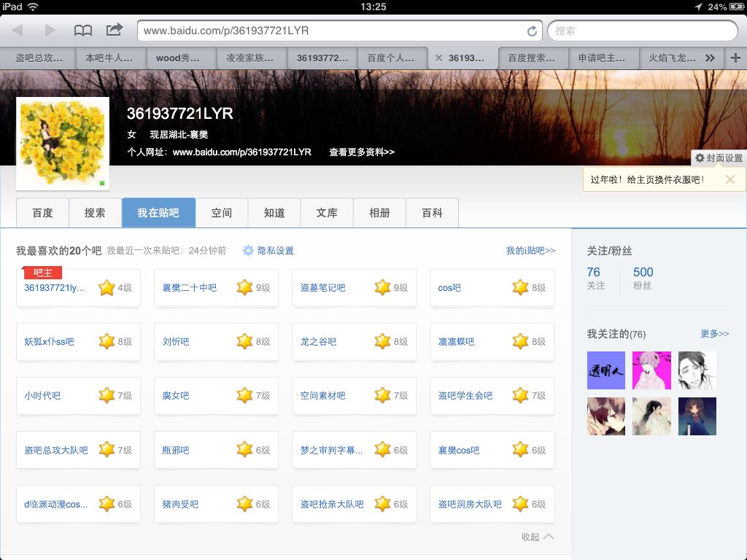Image resolution: width=747 pixels, height=560 pixels.
Task: Show more tabs with double chevron
Action: 711,58
